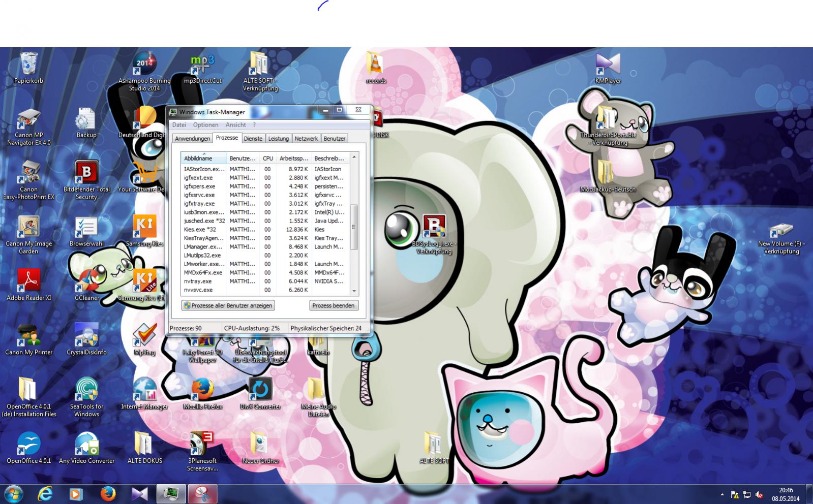Launch the CCleaner desktop icon
813x504 pixels.
[x=86, y=286]
